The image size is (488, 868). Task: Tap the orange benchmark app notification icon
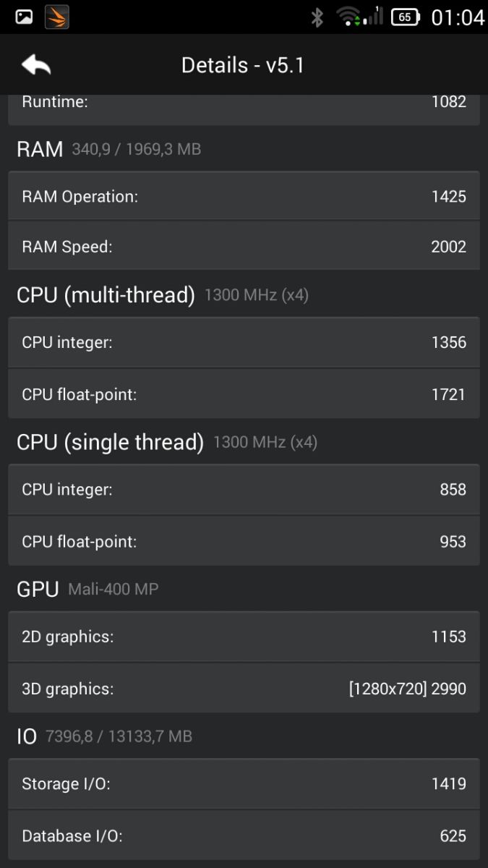point(57,17)
